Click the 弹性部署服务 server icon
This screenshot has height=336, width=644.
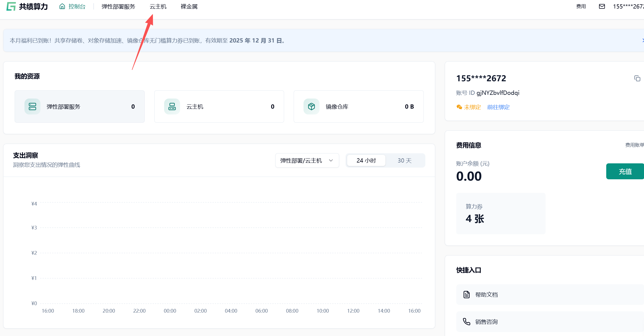(32, 107)
